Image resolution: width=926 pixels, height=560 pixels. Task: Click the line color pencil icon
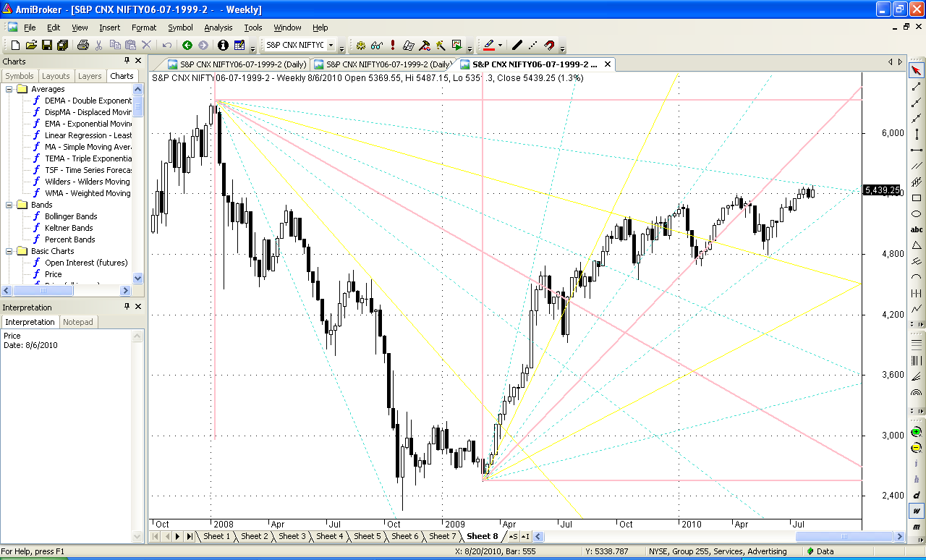[x=488, y=45]
